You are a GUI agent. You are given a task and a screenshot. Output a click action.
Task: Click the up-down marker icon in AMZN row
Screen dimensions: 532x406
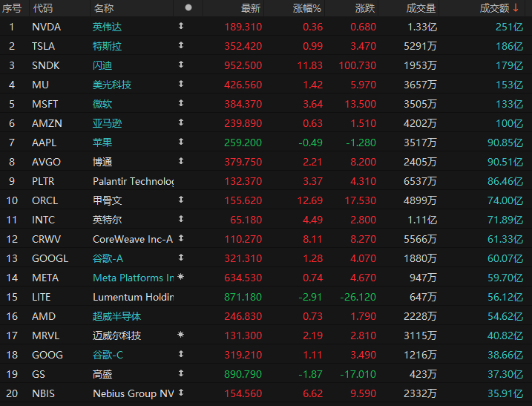pyautogui.click(x=181, y=122)
